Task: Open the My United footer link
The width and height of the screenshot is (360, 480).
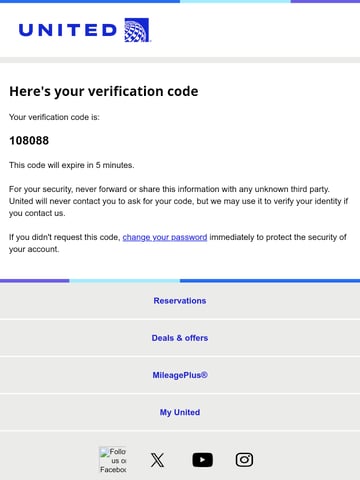Action: click(x=180, y=412)
